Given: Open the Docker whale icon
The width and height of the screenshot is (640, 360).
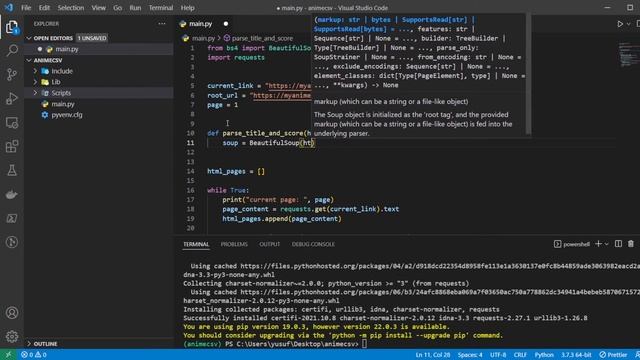Looking at the screenshot, I should 12,194.
